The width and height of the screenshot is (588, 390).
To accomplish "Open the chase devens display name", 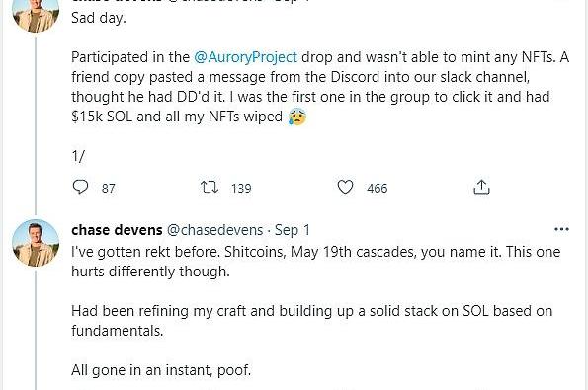I will point(117,230).
